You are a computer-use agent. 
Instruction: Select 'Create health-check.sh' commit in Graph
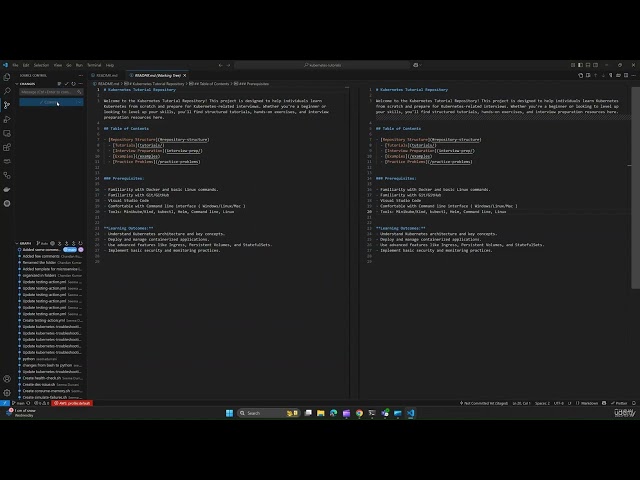[x=52, y=378]
